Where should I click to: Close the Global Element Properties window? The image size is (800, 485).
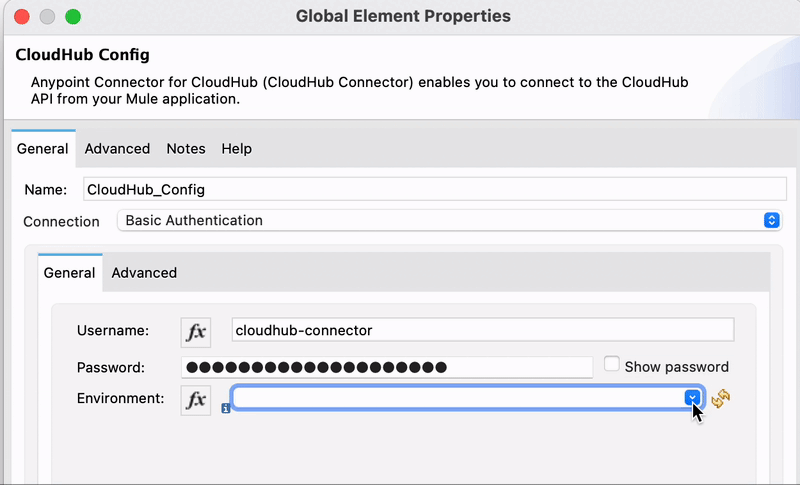click(x=21, y=17)
